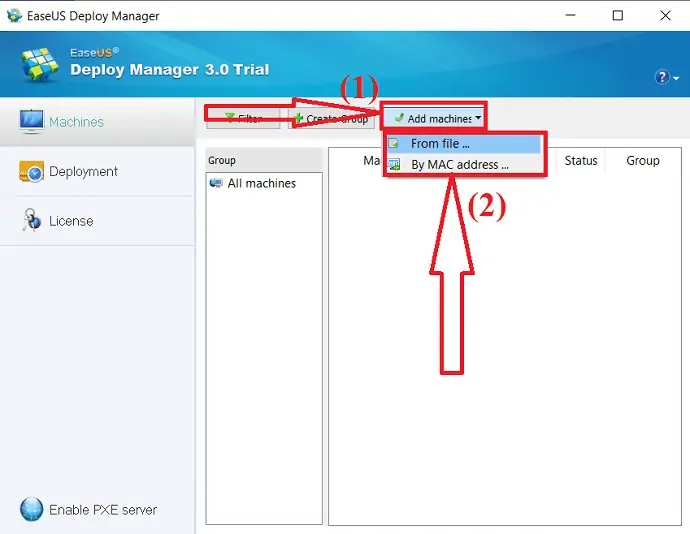Open the License section in sidebar
The width and height of the screenshot is (690, 534).
pyautogui.click(x=97, y=221)
